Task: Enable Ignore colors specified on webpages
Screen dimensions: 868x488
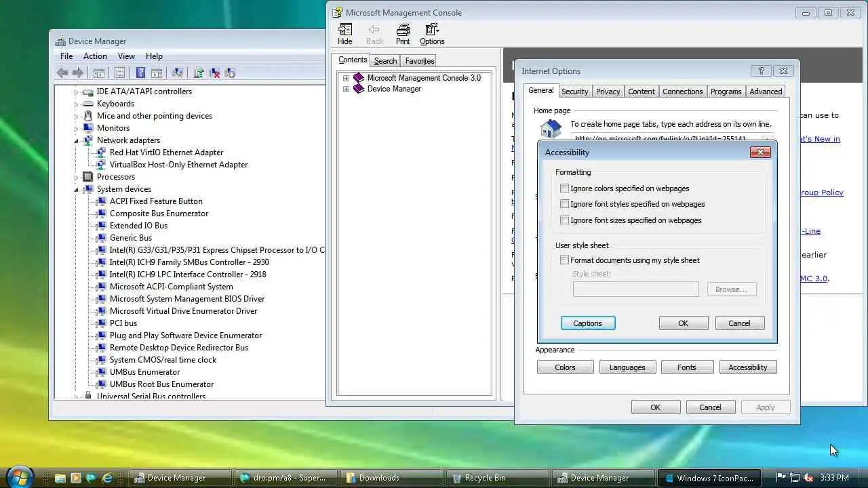Action: tap(564, 188)
